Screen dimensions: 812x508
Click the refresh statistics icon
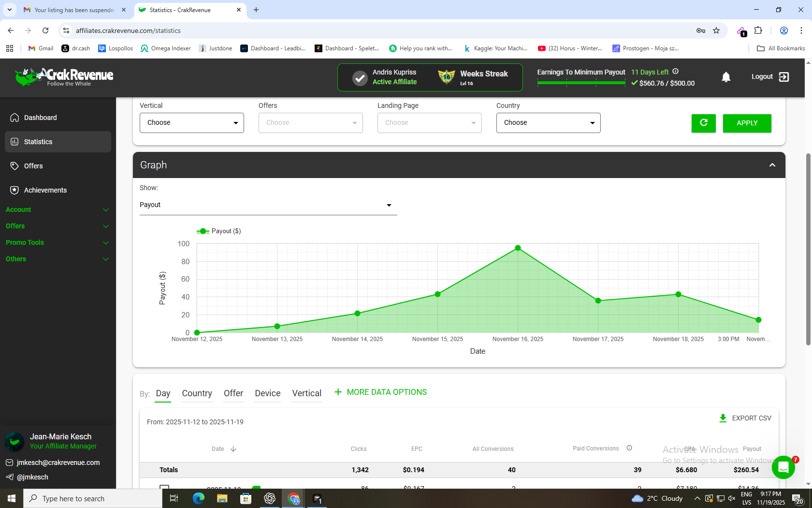[703, 123]
